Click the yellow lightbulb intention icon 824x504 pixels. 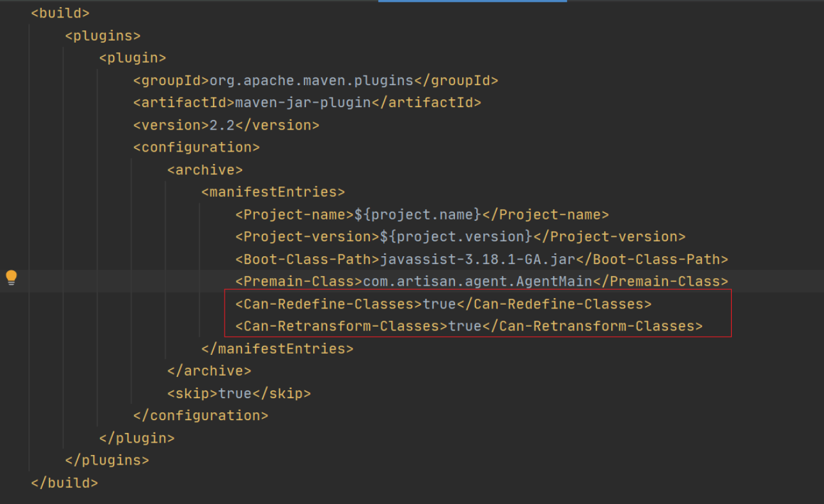[11, 277]
